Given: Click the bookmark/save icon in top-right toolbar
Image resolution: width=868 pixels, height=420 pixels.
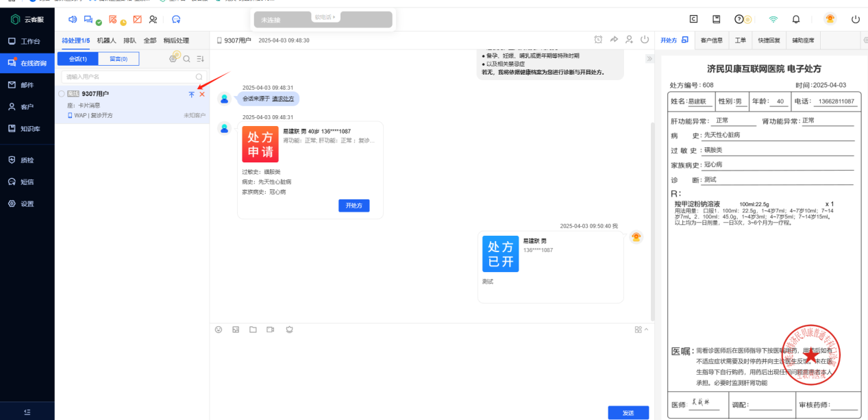Looking at the screenshot, I should [x=717, y=19].
